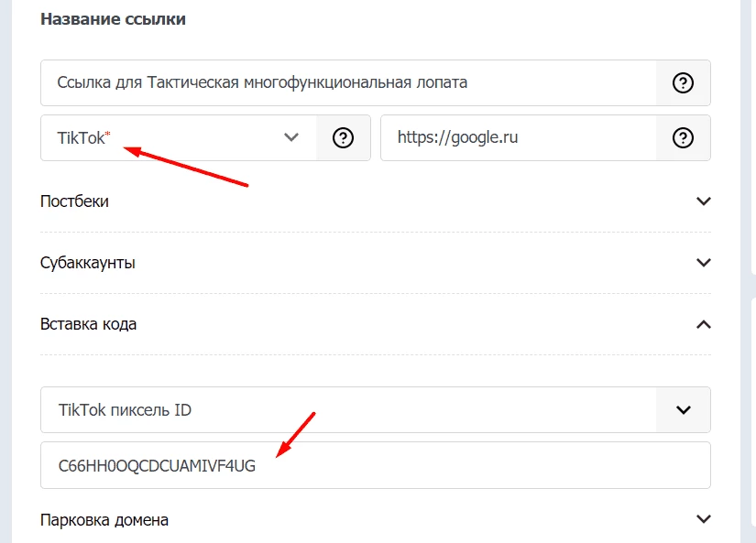756x543 pixels.
Task: Click up chevron on Вставка кода row
Action: click(x=704, y=324)
